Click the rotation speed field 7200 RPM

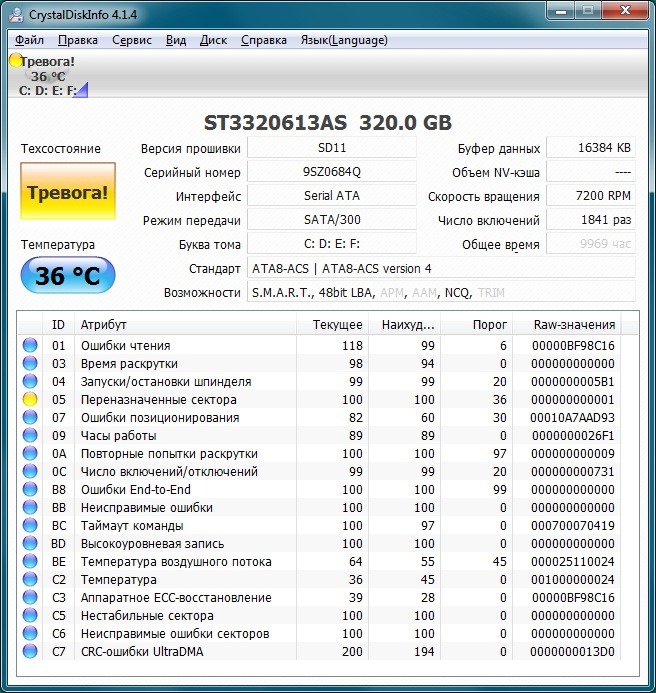click(591, 196)
